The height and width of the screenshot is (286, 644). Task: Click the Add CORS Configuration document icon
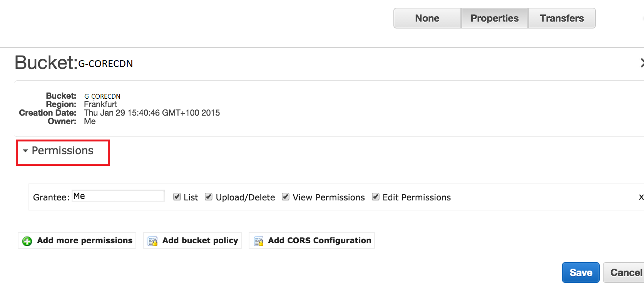tap(259, 241)
